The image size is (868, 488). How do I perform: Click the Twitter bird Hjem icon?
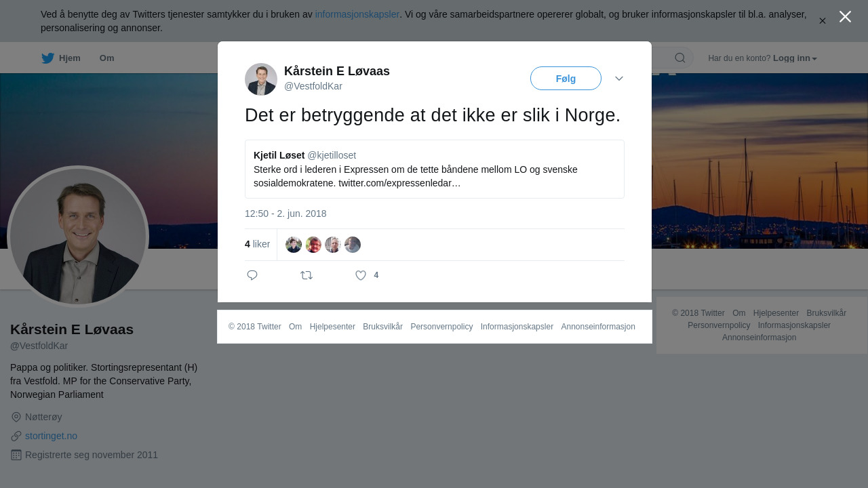47,58
